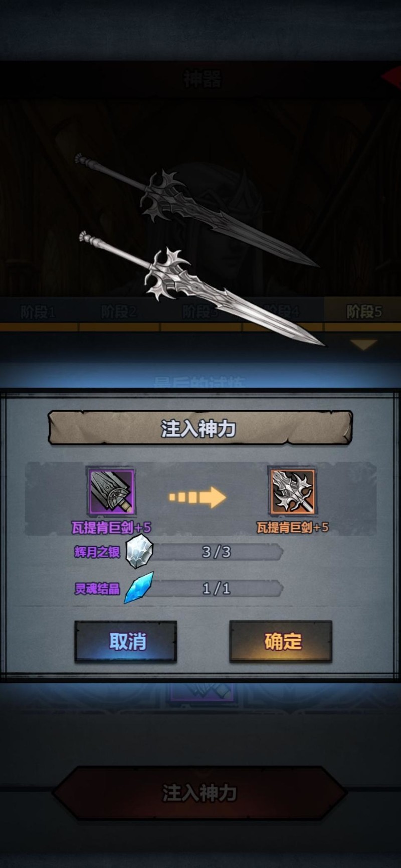The width and height of the screenshot is (401, 868).
Task: Click the 注入神力 dialog title banner
Action: [x=200, y=428]
